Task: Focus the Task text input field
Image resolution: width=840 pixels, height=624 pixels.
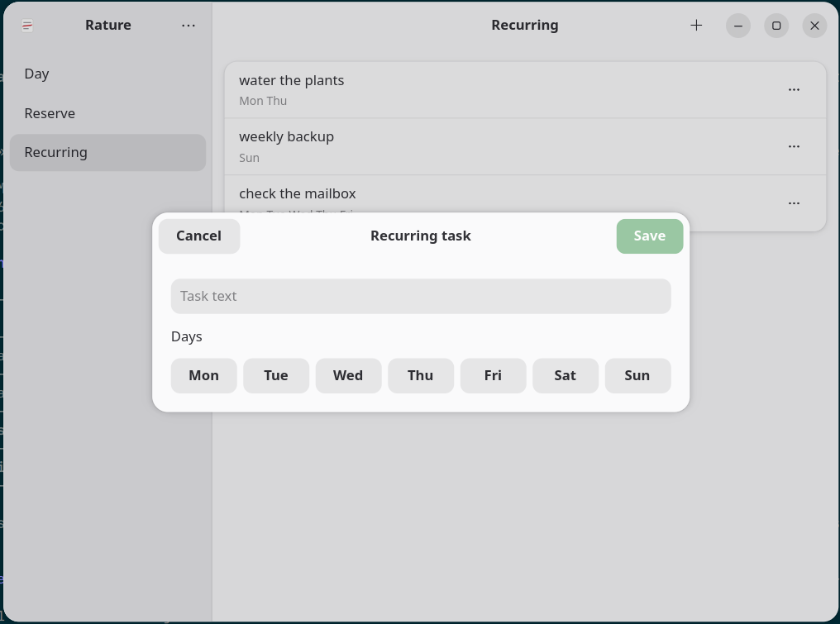Action: tap(421, 296)
